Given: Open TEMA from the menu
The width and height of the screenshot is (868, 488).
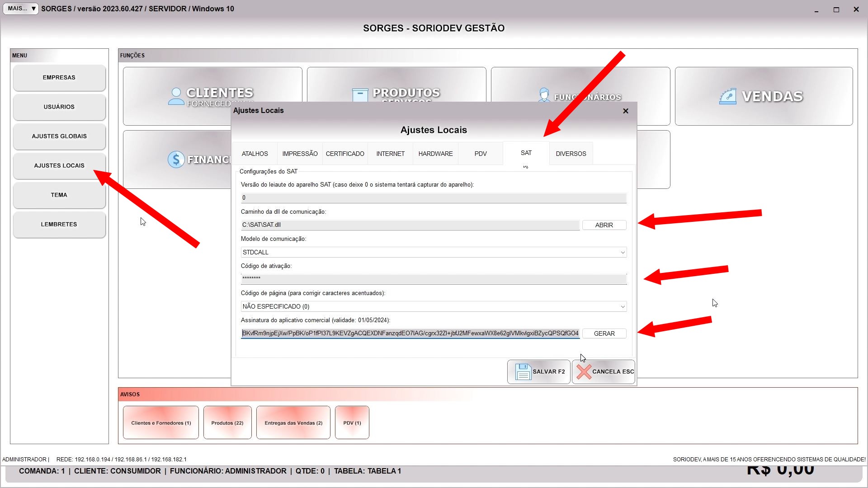Looking at the screenshot, I should (59, 195).
